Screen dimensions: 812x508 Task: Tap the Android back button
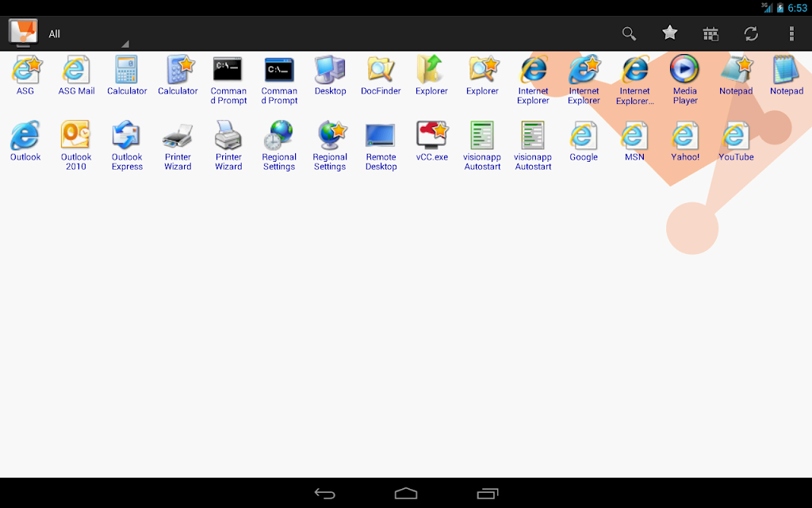click(x=324, y=494)
